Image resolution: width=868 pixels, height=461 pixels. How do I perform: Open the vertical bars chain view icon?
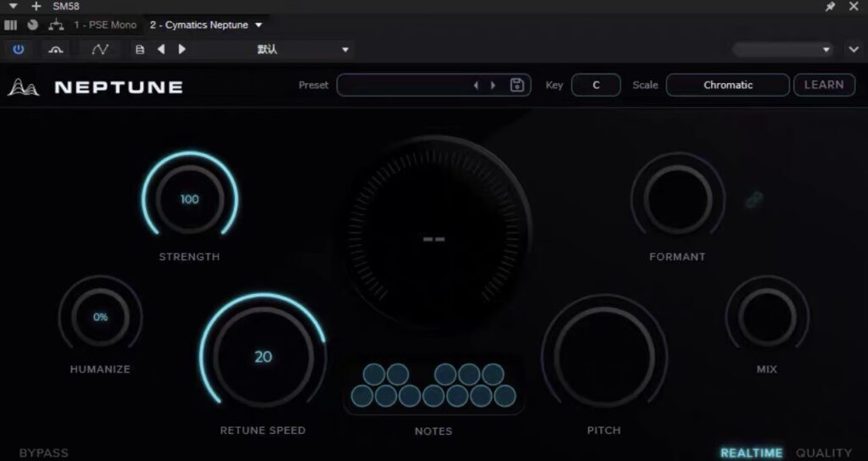pos(10,25)
